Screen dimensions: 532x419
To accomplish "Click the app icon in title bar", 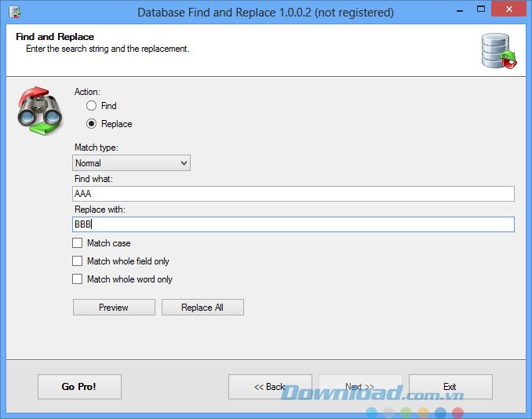I will tap(15, 13).
